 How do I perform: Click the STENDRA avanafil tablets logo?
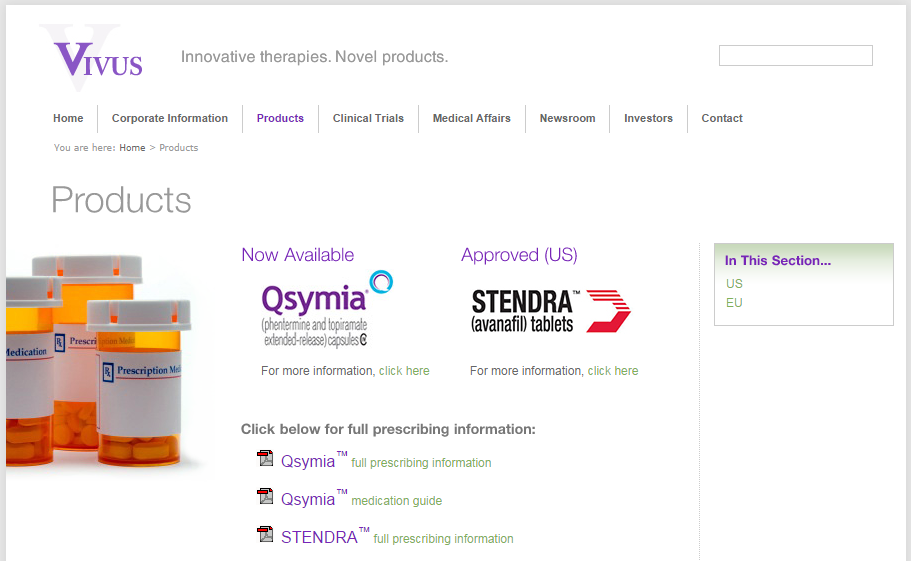[551, 311]
